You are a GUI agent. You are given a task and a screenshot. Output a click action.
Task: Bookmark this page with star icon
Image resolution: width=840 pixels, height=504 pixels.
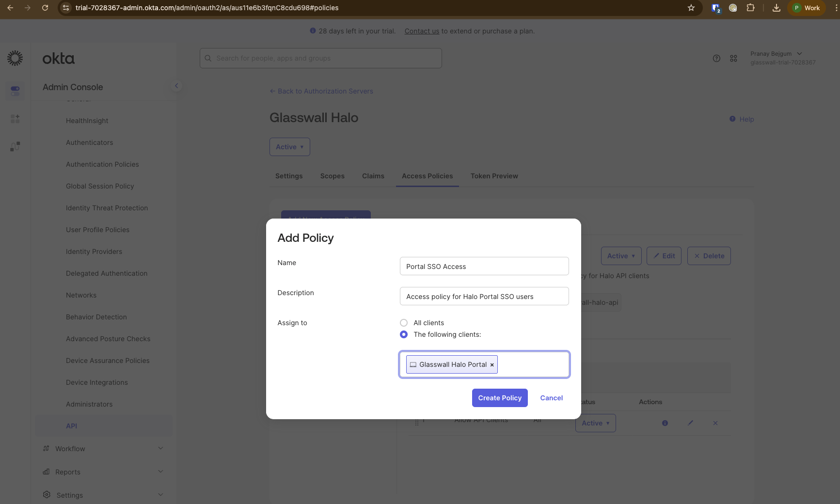(x=691, y=8)
